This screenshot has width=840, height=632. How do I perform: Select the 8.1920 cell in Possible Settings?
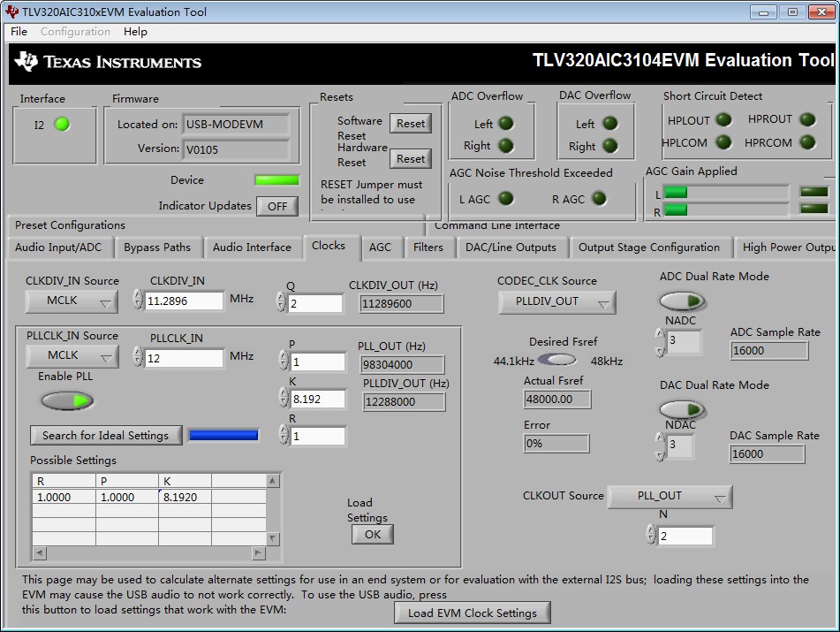(185, 497)
